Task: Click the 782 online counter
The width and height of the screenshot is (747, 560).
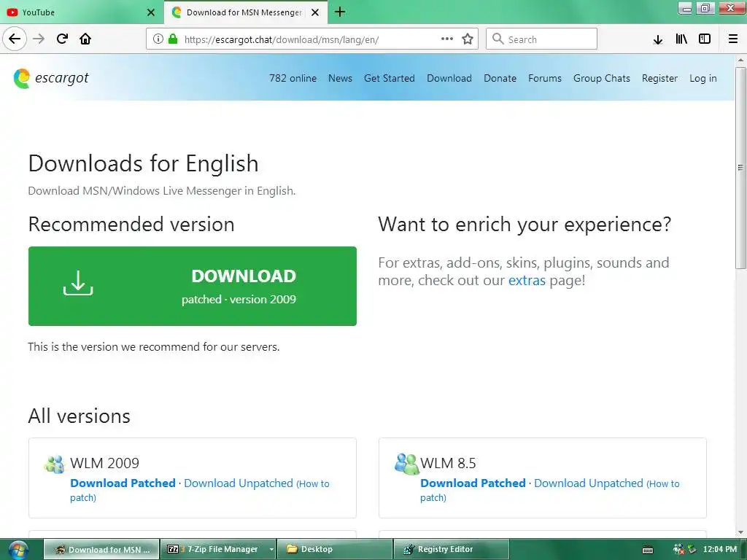Action: [293, 78]
